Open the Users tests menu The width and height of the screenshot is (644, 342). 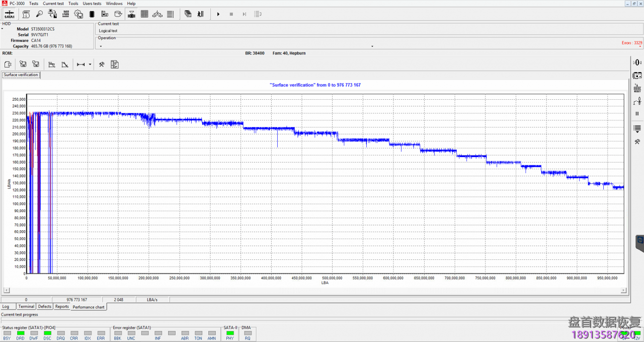92,4
